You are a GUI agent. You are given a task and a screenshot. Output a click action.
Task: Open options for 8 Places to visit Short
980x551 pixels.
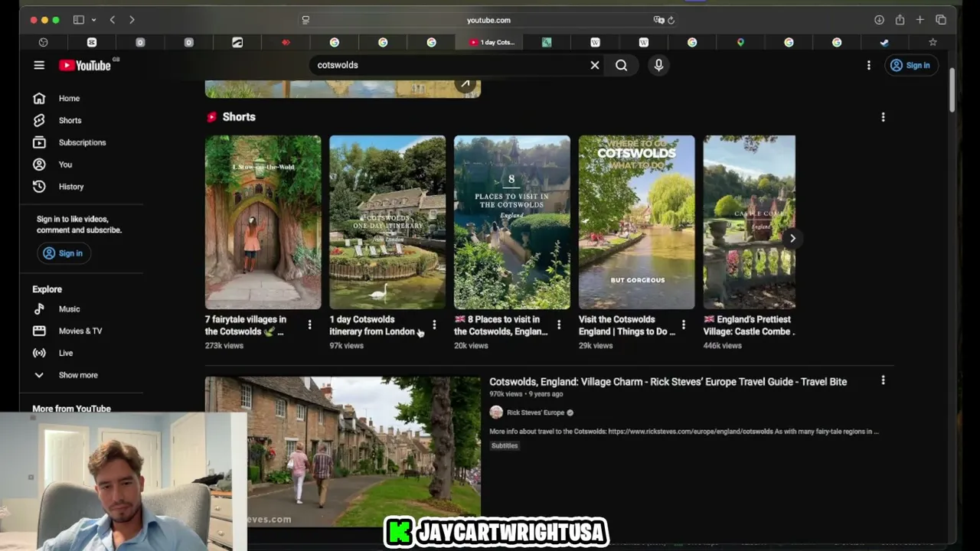click(559, 325)
